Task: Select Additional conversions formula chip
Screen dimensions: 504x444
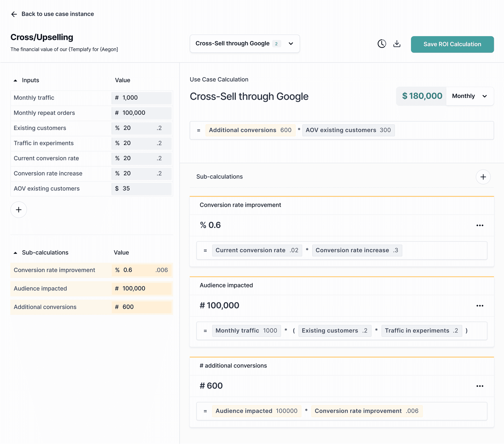Action: (250, 130)
